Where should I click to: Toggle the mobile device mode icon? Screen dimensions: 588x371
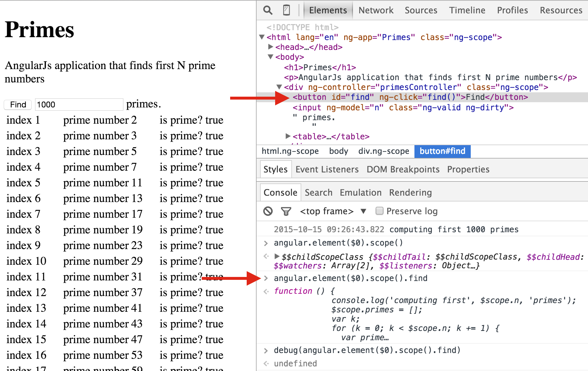tap(286, 10)
